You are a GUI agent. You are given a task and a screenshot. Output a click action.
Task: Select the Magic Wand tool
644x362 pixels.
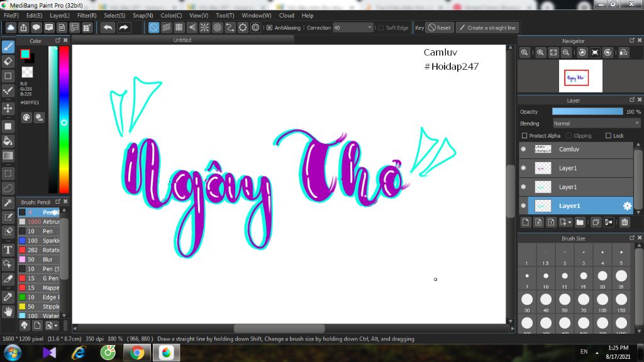[x=8, y=203]
